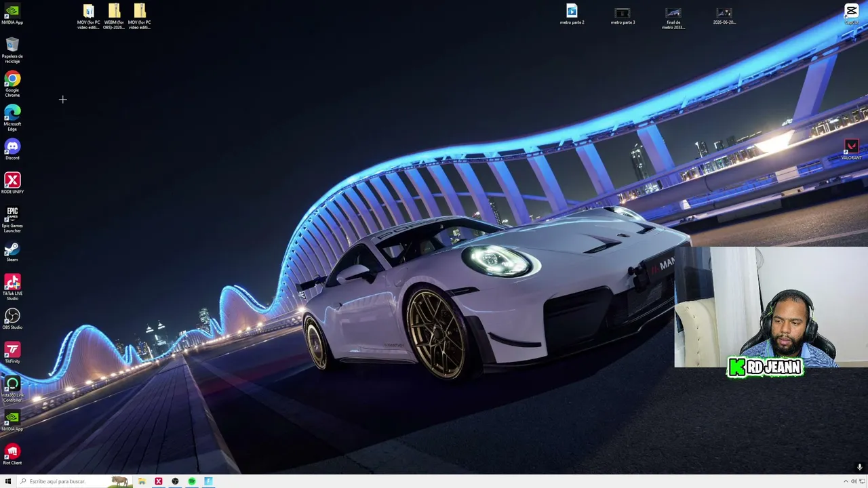Open the NVIDIA App shortcut above the Recycle Bin
868x488 pixels.
(x=12, y=14)
